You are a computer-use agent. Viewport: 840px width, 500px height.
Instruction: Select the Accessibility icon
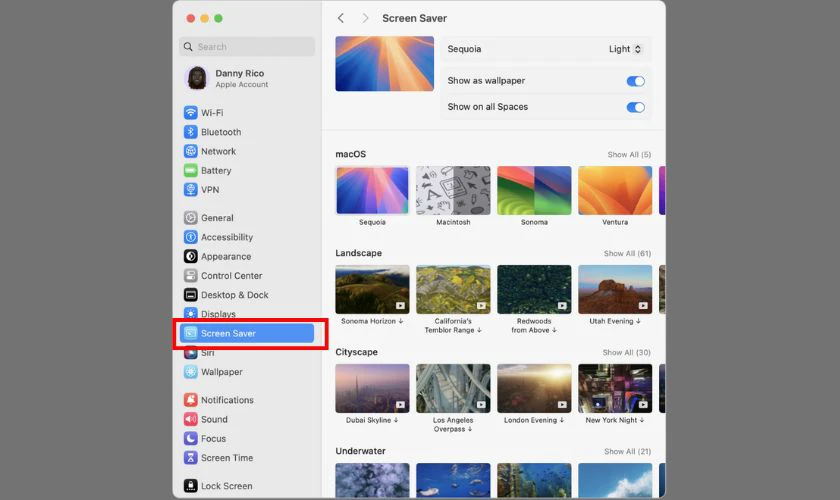[190, 237]
